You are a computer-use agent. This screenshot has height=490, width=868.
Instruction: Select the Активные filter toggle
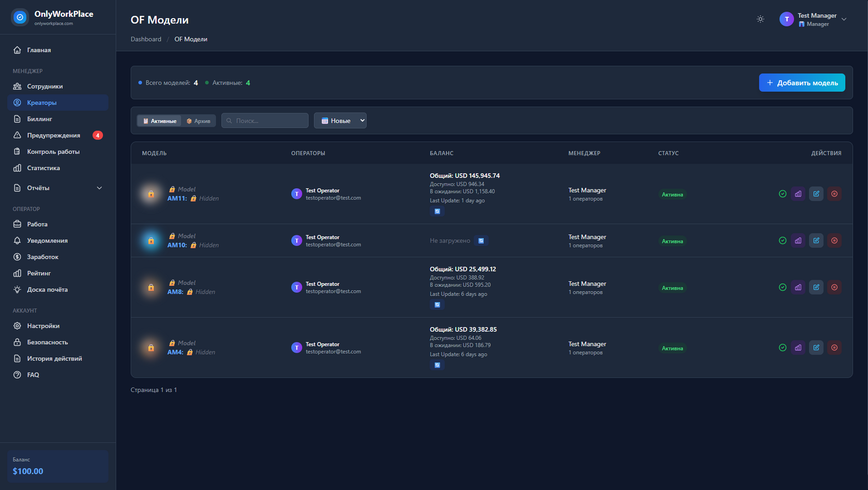(x=159, y=121)
